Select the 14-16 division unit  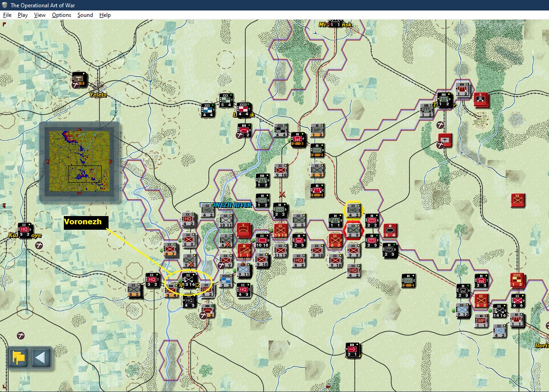[x=499, y=311]
